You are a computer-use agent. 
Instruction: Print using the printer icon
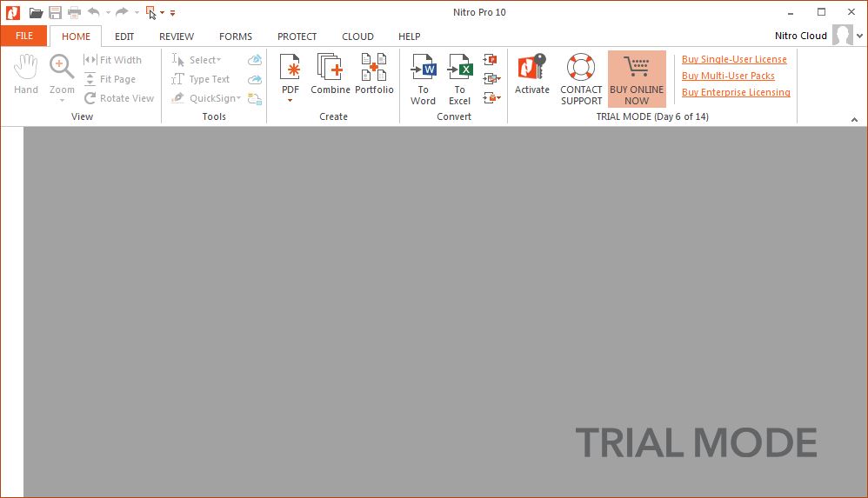tap(74, 12)
